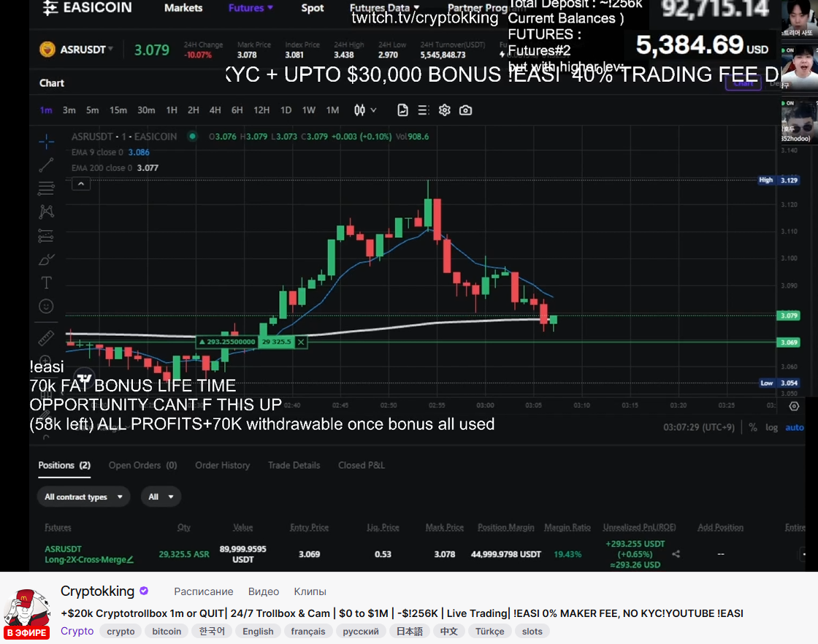
Task: Select the 15m timeframe
Action: (x=118, y=110)
